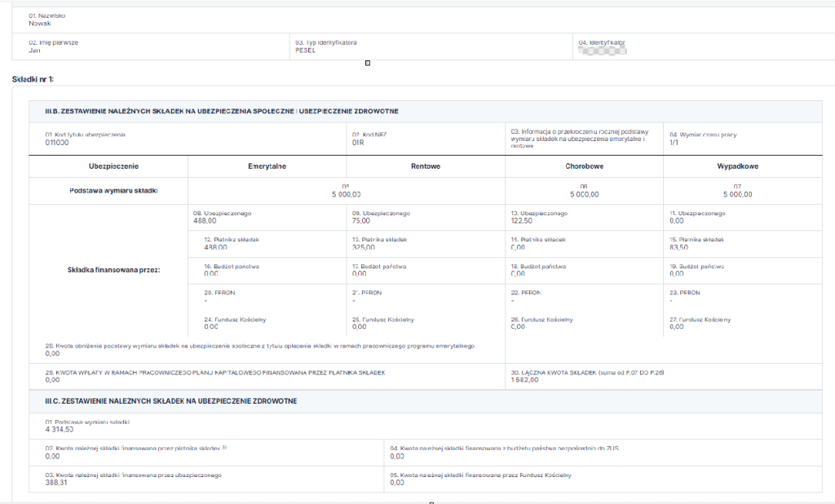Click Wymiar czasu pracy value 1/1

click(674, 142)
